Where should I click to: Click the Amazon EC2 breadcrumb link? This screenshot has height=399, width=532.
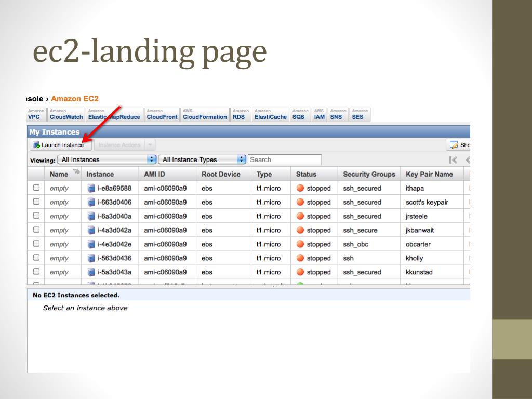tap(75, 99)
